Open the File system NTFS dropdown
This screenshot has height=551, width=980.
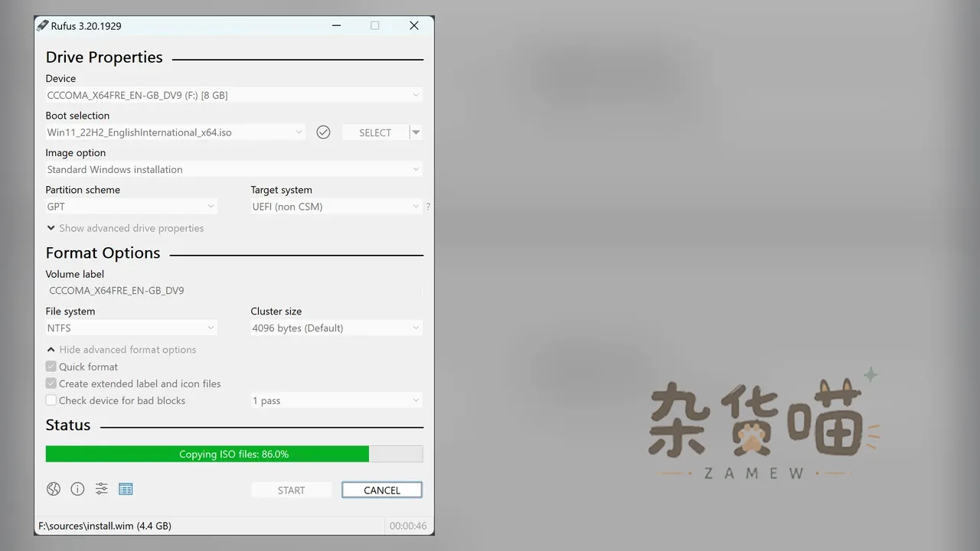131,328
